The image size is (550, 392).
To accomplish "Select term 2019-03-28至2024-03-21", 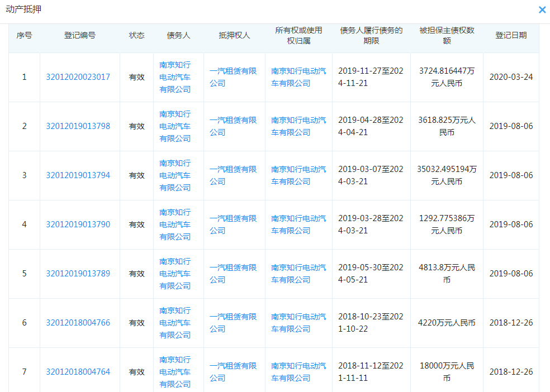I will (371, 224).
